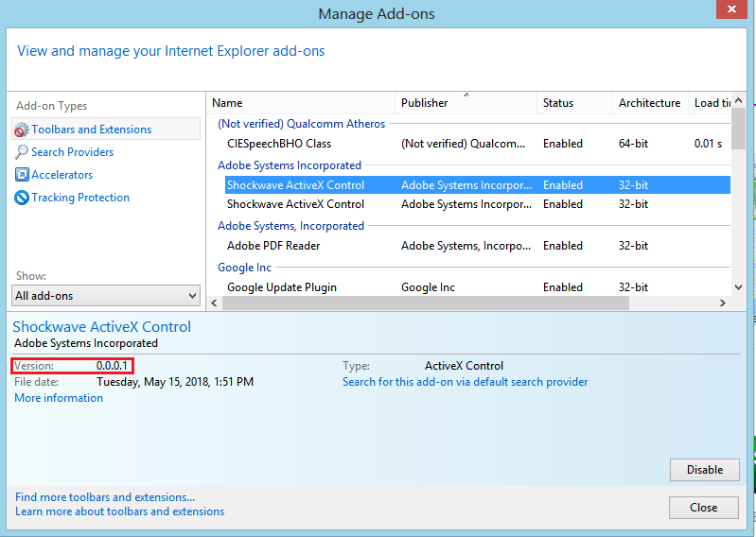Click the Disable button
The width and height of the screenshot is (756, 537).
click(704, 470)
